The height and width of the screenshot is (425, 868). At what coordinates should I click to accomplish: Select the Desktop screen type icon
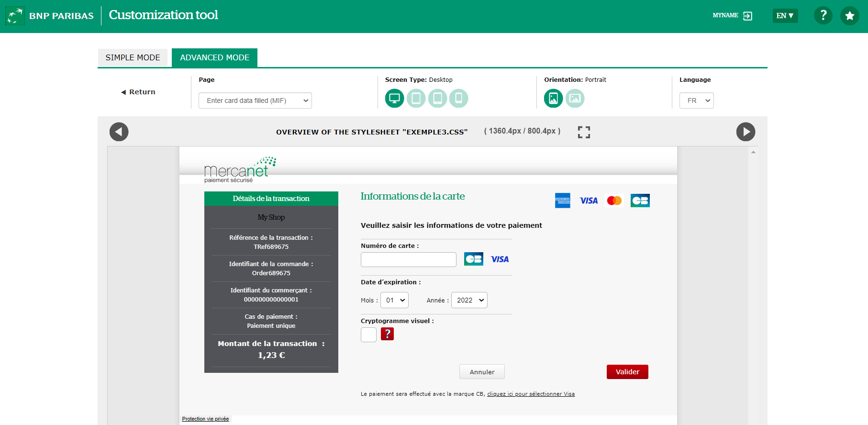point(394,99)
